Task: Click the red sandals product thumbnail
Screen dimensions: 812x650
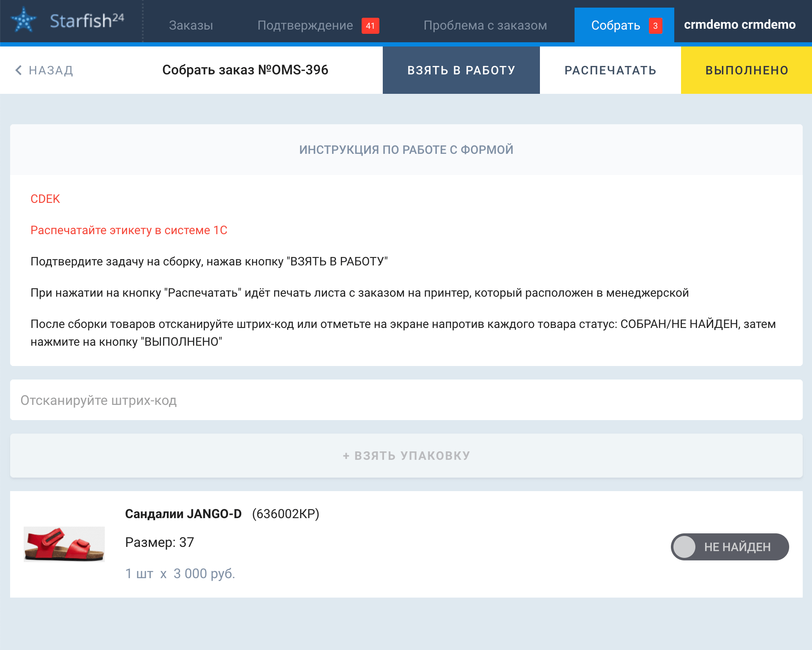Action: coord(64,544)
